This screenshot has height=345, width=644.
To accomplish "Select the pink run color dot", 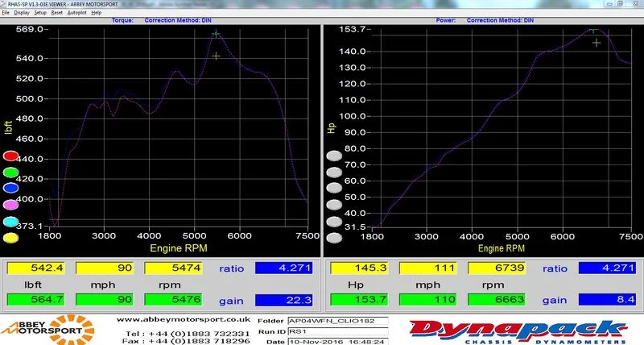I will coord(10,205).
